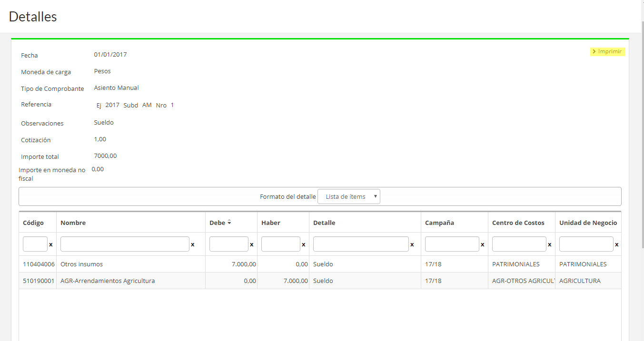
Task: Sort by the Haber column header
Action: click(x=271, y=223)
